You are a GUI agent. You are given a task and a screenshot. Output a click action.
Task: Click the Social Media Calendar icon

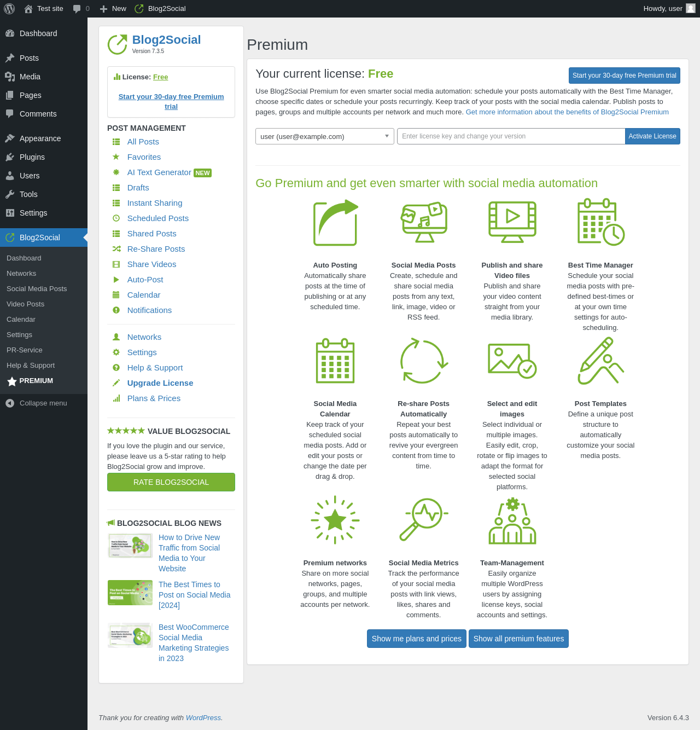(x=335, y=361)
